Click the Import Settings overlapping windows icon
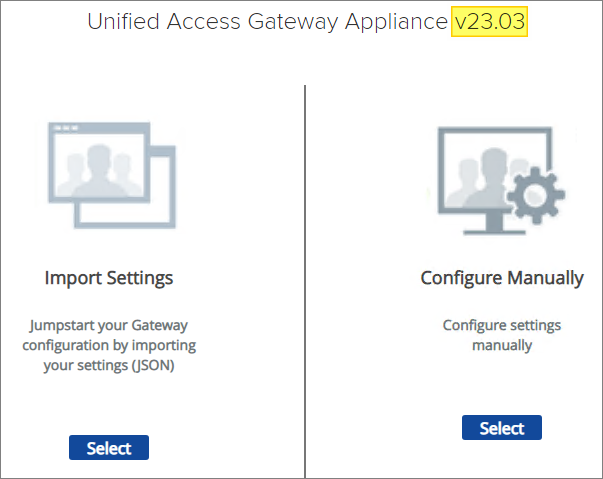The width and height of the screenshot is (603, 479). (110, 176)
